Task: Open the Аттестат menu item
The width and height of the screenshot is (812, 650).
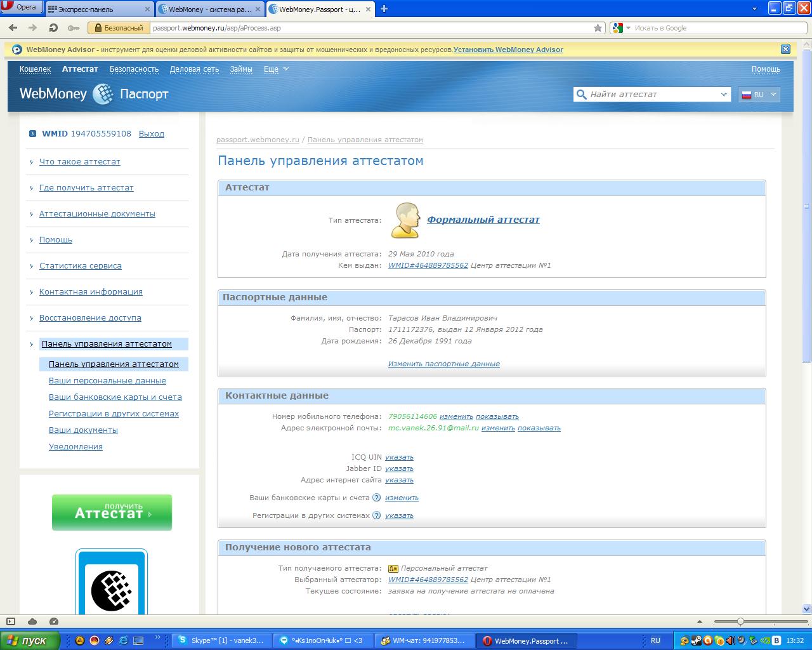Action: tap(80, 69)
